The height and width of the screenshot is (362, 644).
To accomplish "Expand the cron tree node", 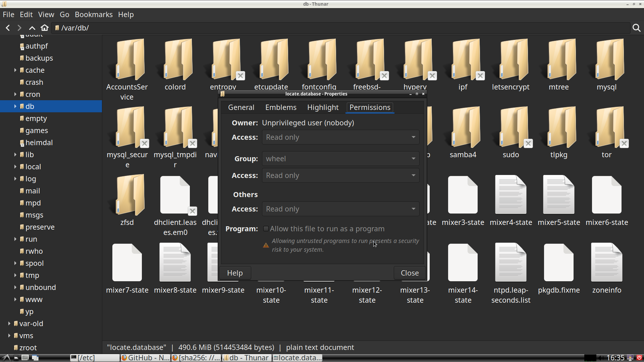I will pyautogui.click(x=15, y=94).
